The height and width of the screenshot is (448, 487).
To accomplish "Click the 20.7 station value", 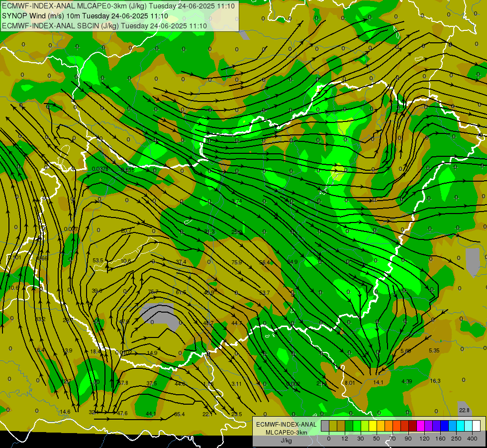I will point(126,230).
